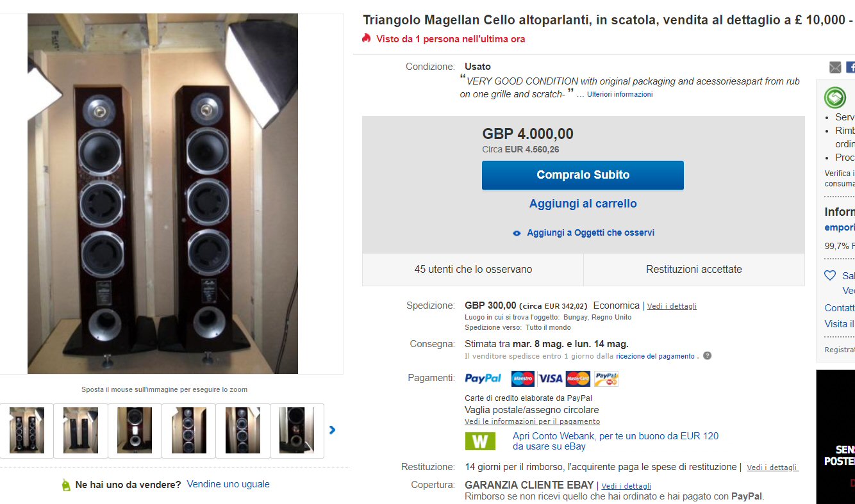855x504 pixels.
Task: Click the green sell tag icon
Action: pos(66,485)
